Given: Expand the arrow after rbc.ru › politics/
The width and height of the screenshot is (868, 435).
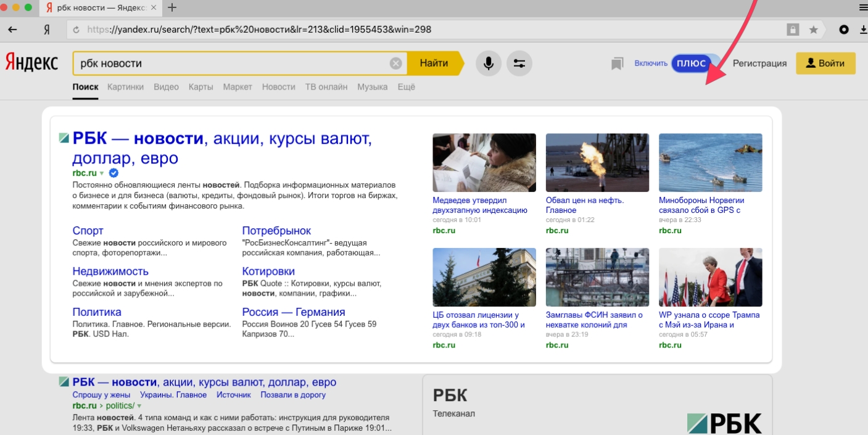Looking at the screenshot, I should (139, 406).
